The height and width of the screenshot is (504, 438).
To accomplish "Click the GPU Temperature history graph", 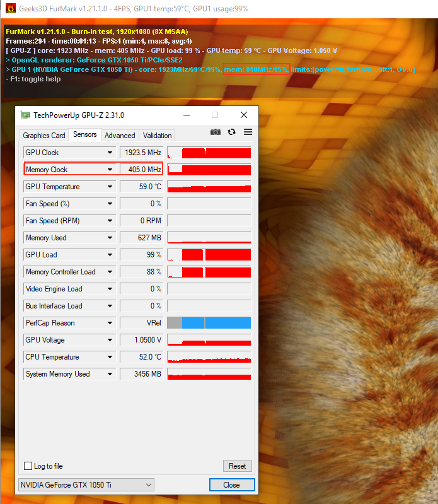I will (x=209, y=187).
